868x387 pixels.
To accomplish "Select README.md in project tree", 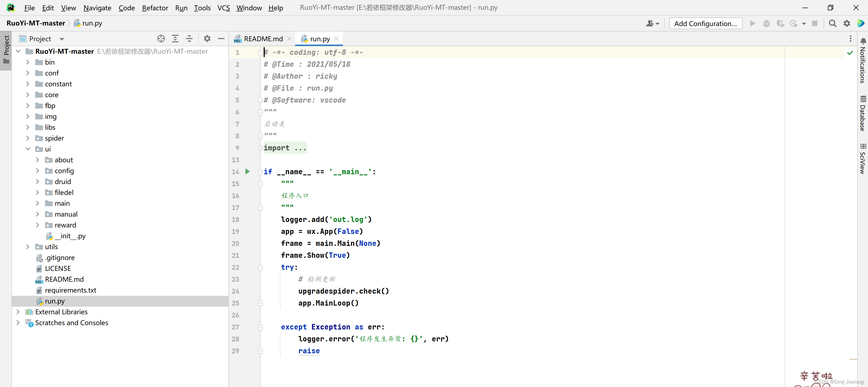I will click(64, 279).
